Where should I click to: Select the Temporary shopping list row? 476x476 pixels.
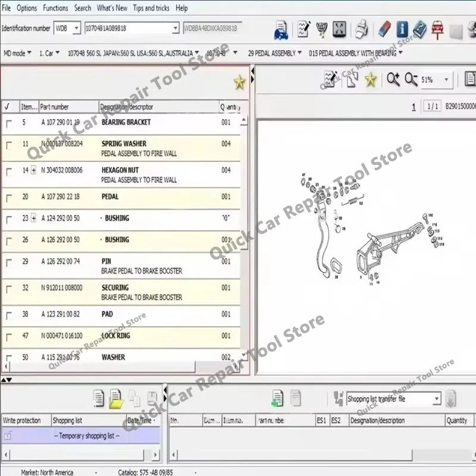point(81,436)
